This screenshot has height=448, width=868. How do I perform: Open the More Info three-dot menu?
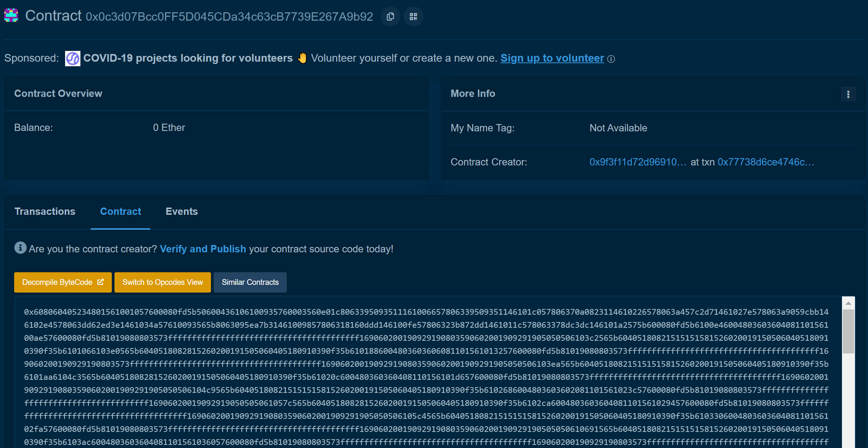pyautogui.click(x=848, y=94)
